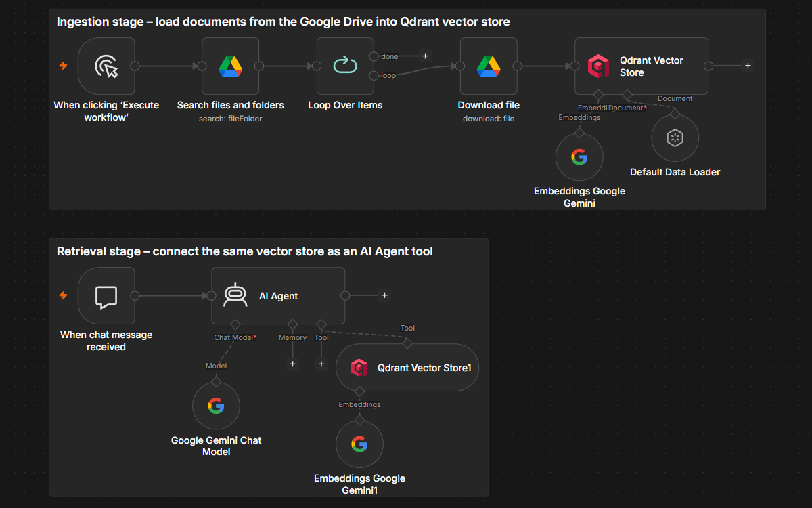Open the Default Data Loader node
Image resolution: width=812 pixels, height=508 pixels.
tap(675, 138)
